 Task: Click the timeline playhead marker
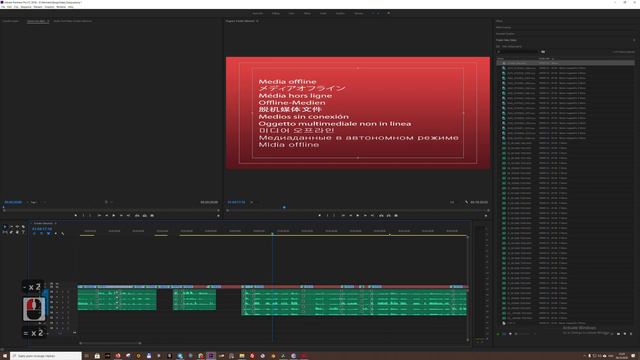(x=273, y=233)
